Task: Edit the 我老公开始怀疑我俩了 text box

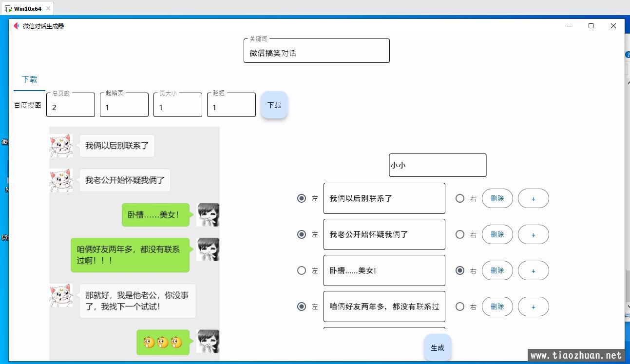Action: [384, 234]
